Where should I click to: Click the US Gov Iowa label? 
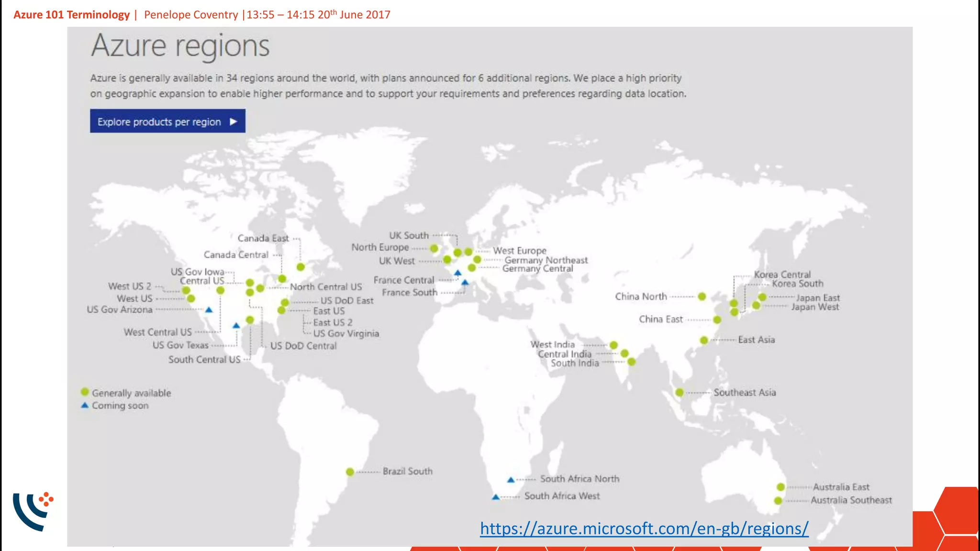(x=197, y=272)
